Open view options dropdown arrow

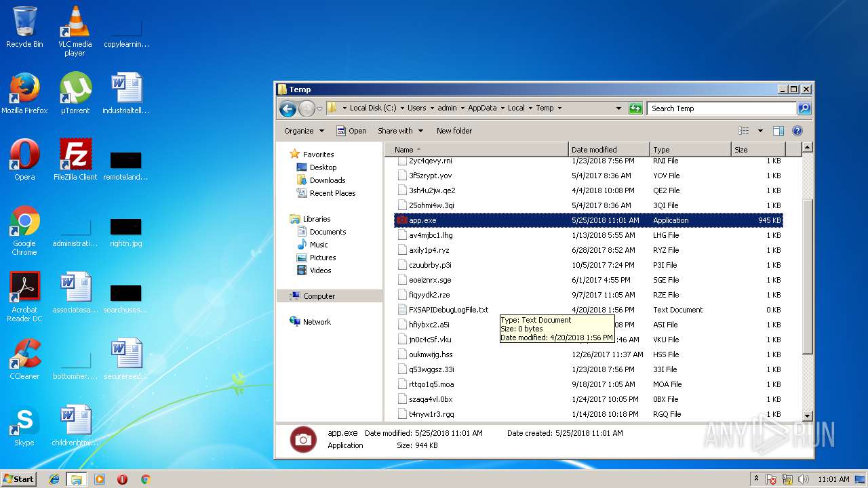click(760, 131)
